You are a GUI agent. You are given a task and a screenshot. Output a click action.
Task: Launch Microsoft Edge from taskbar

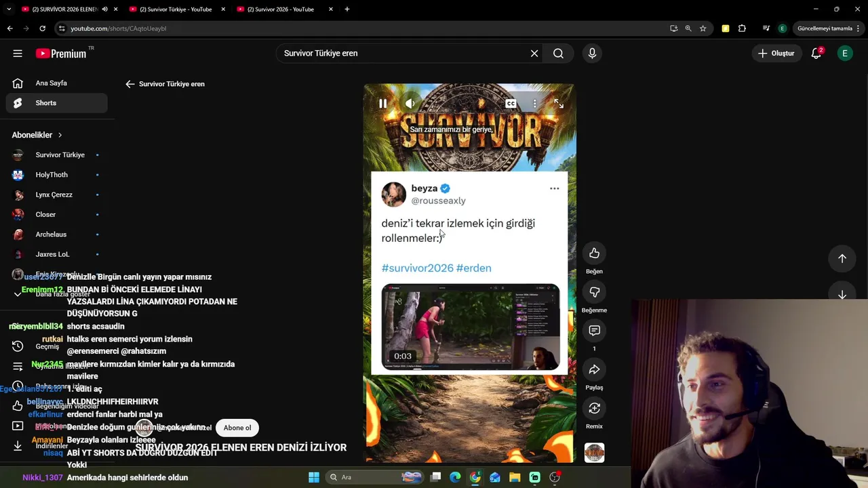click(455, 477)
